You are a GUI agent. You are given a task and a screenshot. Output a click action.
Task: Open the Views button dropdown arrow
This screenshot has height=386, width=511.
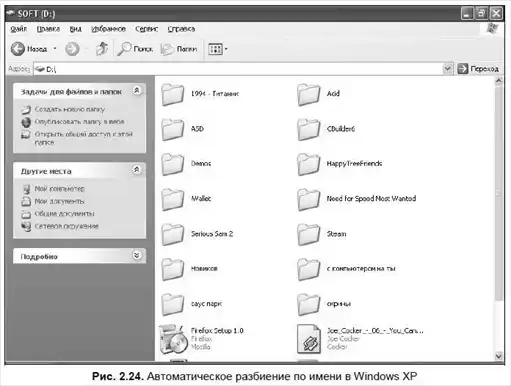tap(226, 49)
